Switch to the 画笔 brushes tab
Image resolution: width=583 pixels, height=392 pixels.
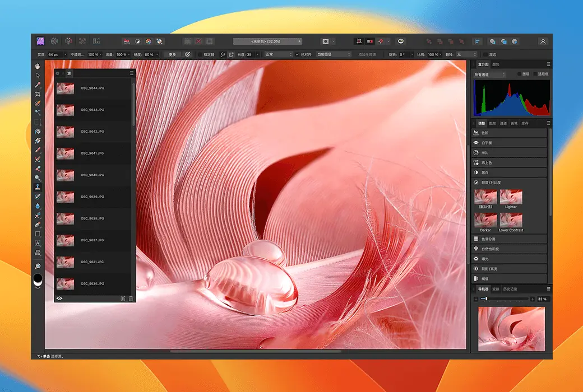514,123
